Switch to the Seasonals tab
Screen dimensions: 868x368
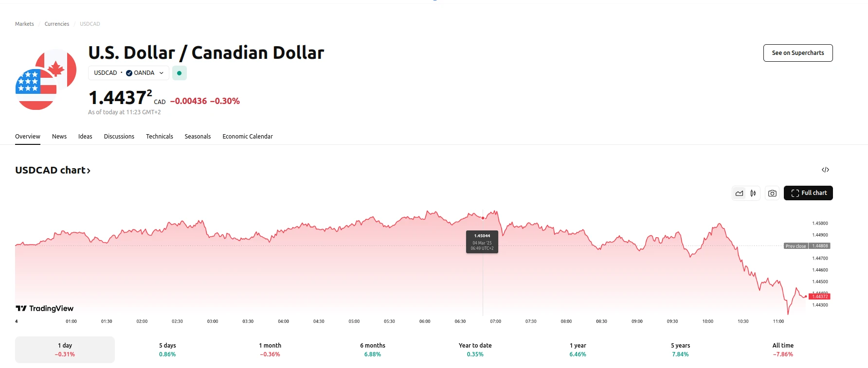coord(198,137)
